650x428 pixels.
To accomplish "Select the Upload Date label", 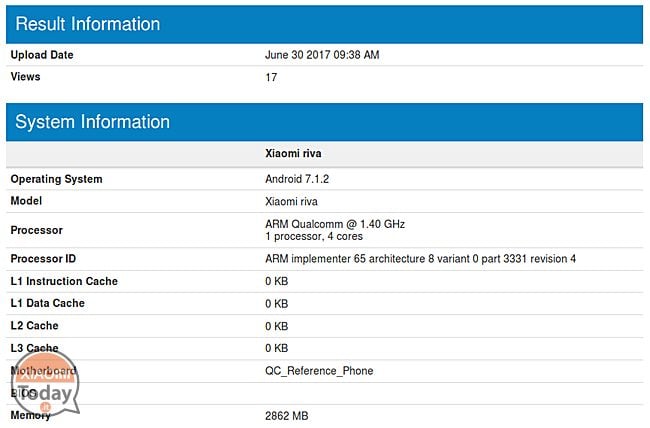I will [x=42, y=55].
